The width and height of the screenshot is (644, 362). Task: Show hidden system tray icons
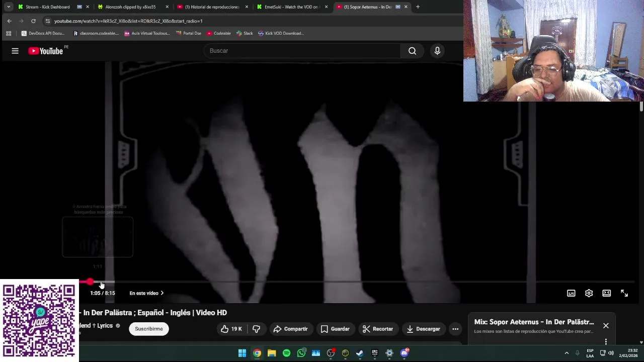pyautogui.click(x=567, y=353)
